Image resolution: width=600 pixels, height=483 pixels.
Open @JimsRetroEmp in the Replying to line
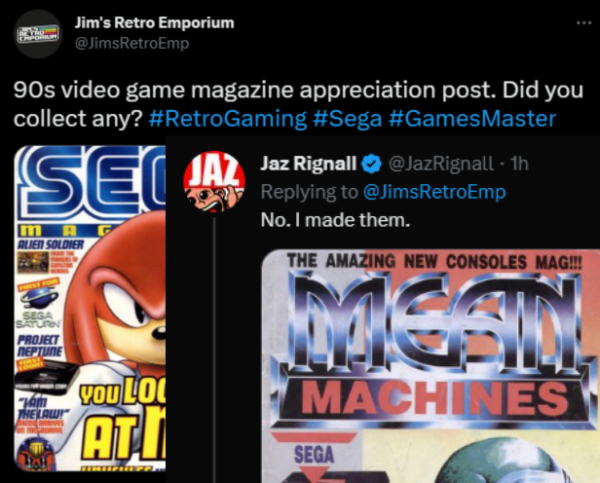434,192
